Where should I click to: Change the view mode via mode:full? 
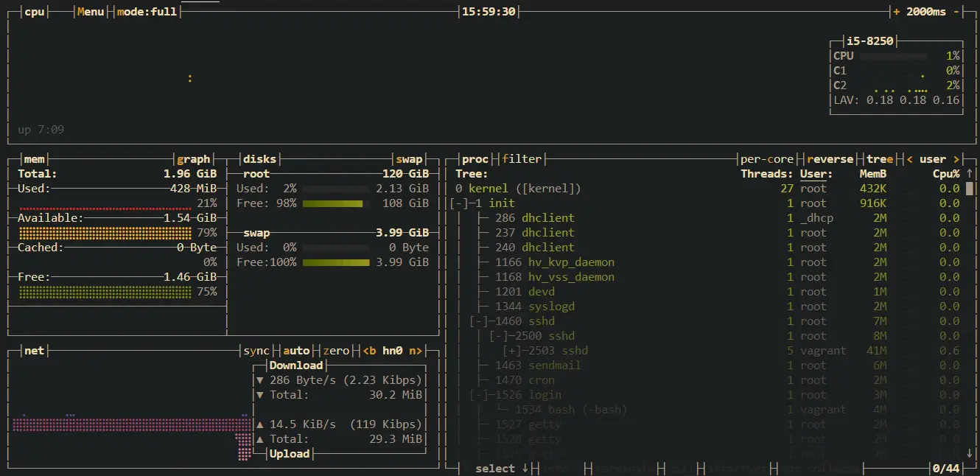147,12
